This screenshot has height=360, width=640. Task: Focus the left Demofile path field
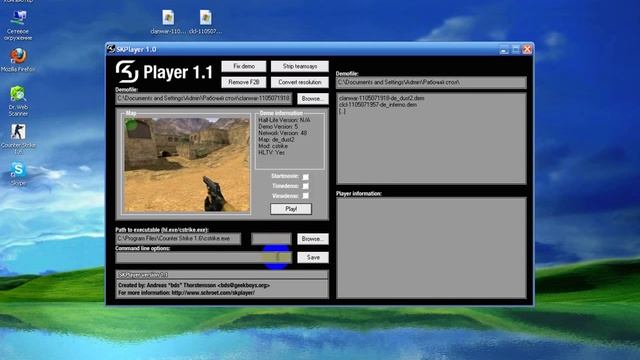pos(204,98)
